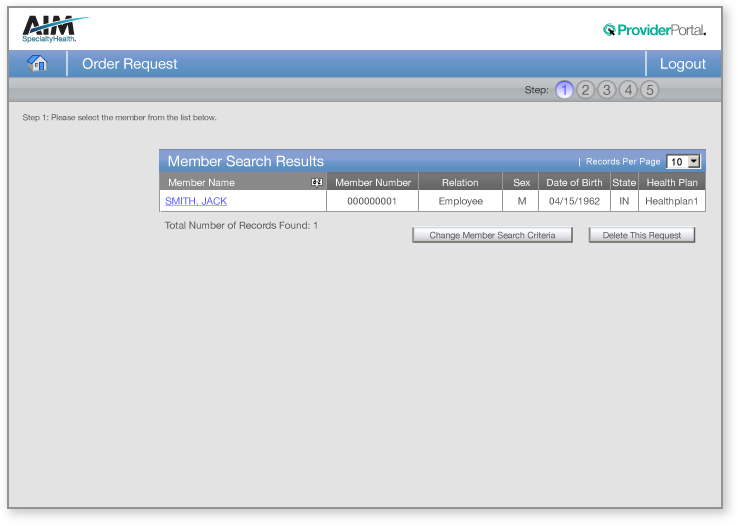Click Order Request in the navigation bar
737x525 pixels.
(130, 64)
